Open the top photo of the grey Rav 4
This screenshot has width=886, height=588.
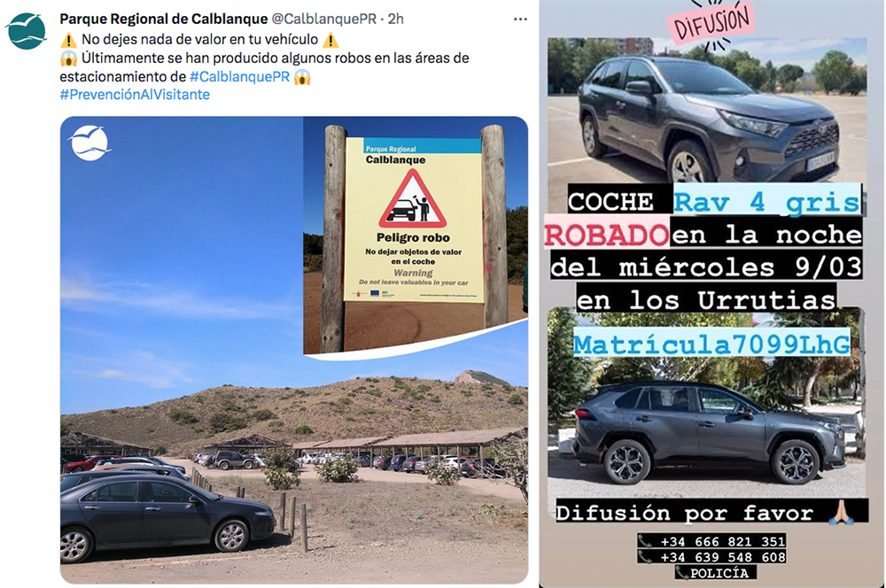707,110
